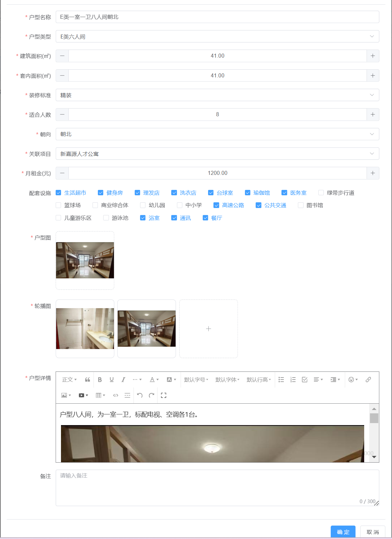
Task: Apply underline formatting in editor
Action: pyautogui.click(x=112, y=380)
